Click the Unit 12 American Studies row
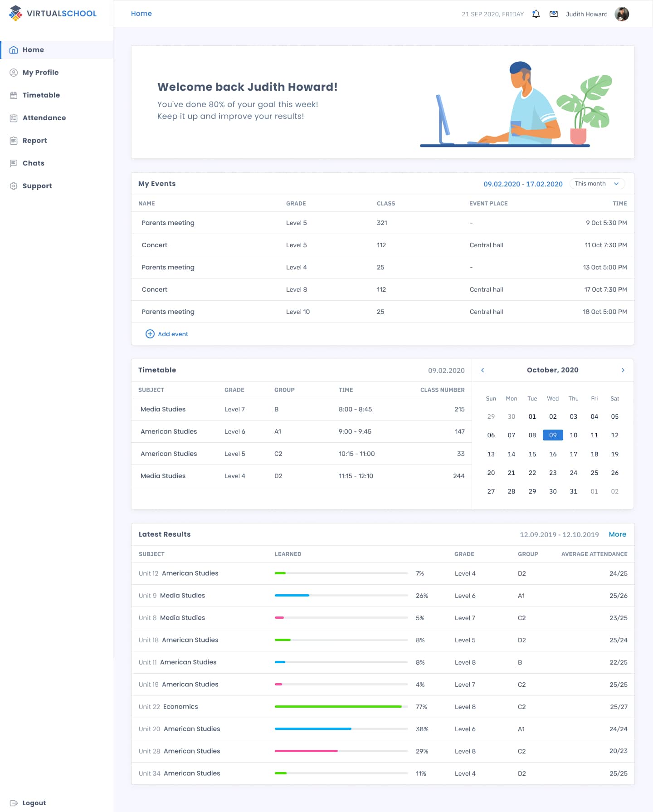The height and width of the screenshot is (812, 653). (x=383, y=573)
